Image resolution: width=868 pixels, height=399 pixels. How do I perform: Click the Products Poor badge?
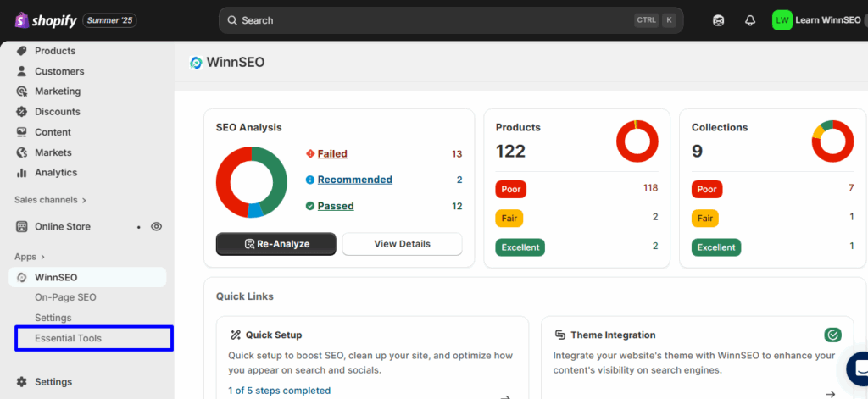pos(511,189)
